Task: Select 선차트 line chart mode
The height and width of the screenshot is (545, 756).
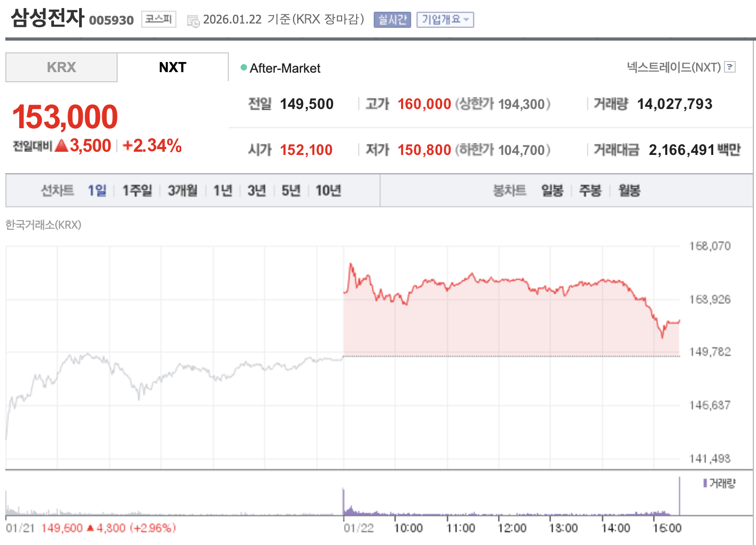Action: tap(57, 190)
